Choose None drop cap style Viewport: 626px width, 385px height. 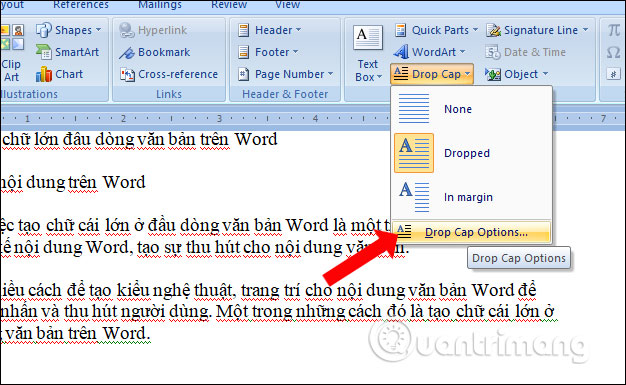(472, 109)
